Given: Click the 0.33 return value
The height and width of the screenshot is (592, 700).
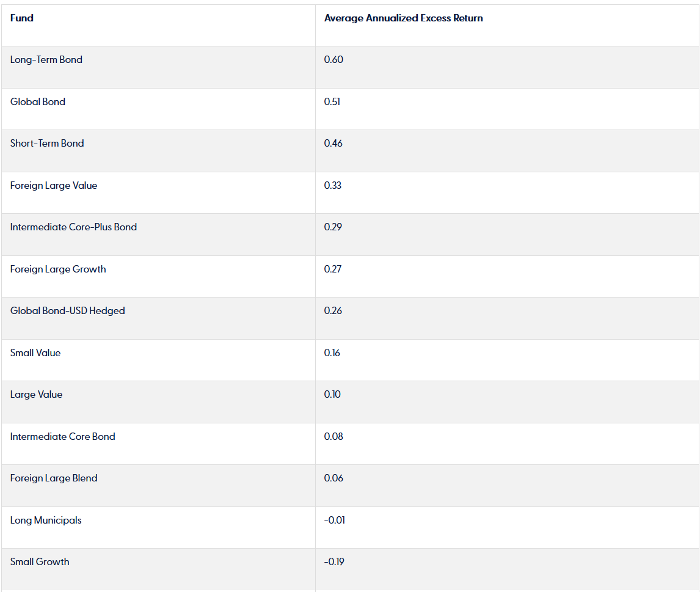Looking at the screenshot, I should tap(333, 186).
